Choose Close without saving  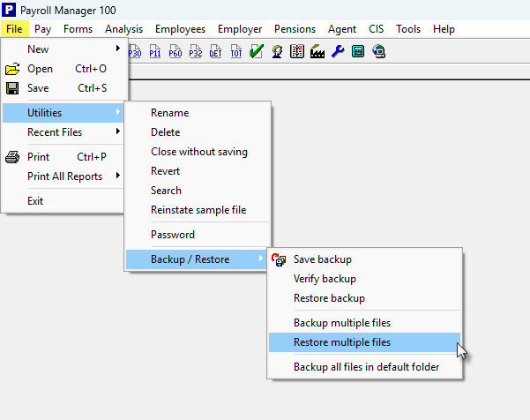coord(198,152)
